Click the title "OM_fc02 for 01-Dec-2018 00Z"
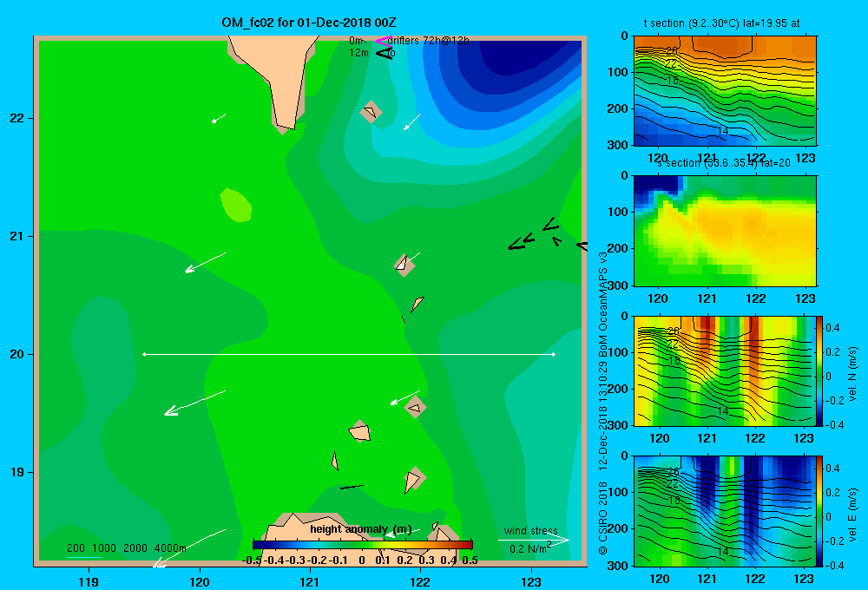This screenshot has height=590, width=868. click(x=309, y=23)
